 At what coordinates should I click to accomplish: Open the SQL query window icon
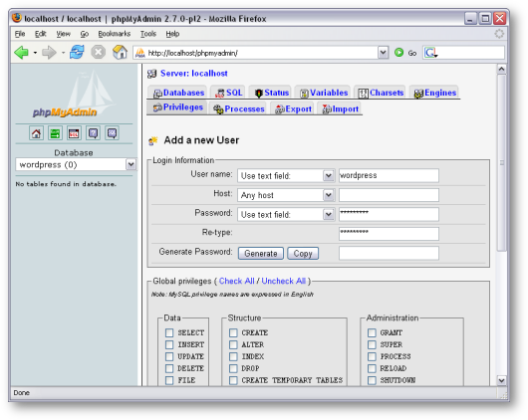[74, 133]
